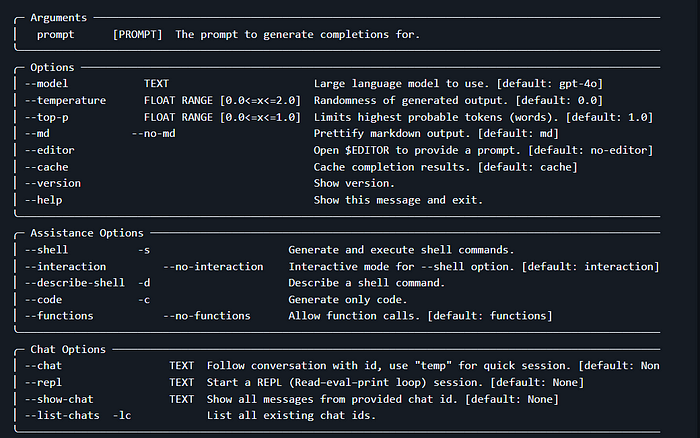Select the --md option
This screenshot has height=438, width=700.
(x=37, y=133)
